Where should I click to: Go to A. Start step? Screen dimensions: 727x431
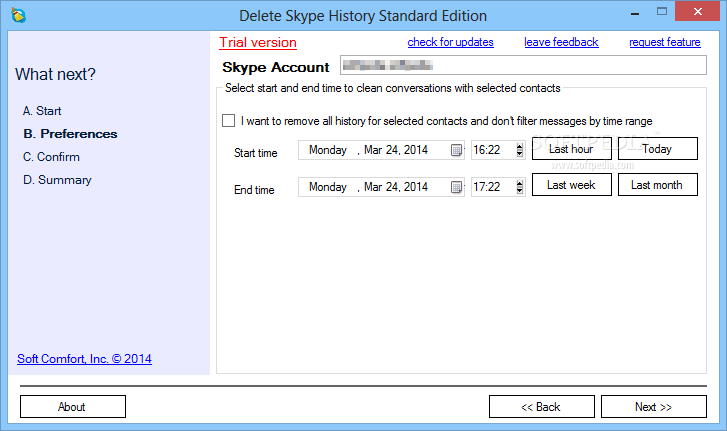pos(42,111)
